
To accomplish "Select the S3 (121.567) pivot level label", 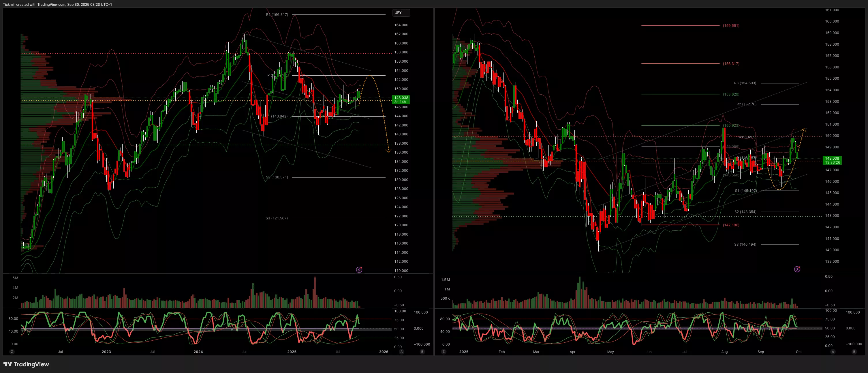I will 277,218.
